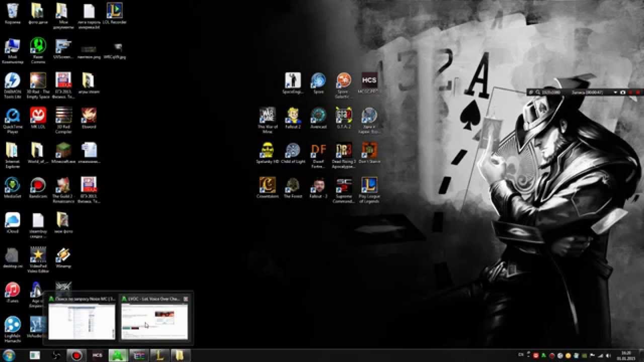The width and height of the screenshot is (644, 362).
Task: Launch Spelunky HD shortcut
Action: (x=267, y=153)
